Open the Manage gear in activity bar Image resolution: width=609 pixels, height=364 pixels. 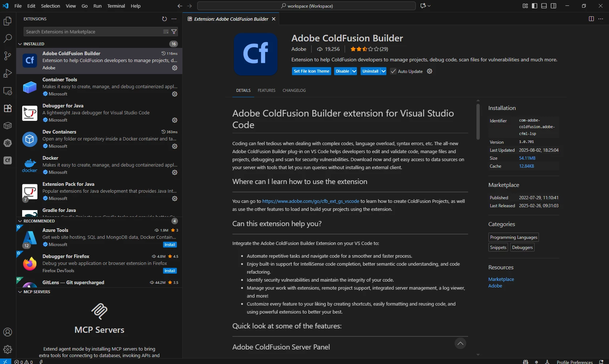(x=8, y=349)
